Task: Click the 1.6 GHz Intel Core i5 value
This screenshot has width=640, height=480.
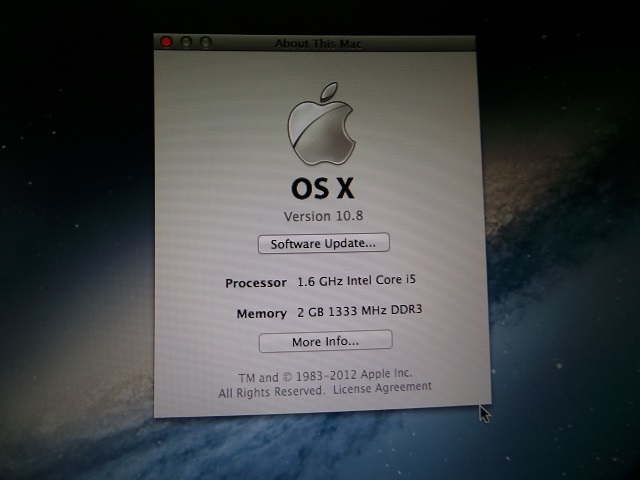Action: tap(356, 280)
